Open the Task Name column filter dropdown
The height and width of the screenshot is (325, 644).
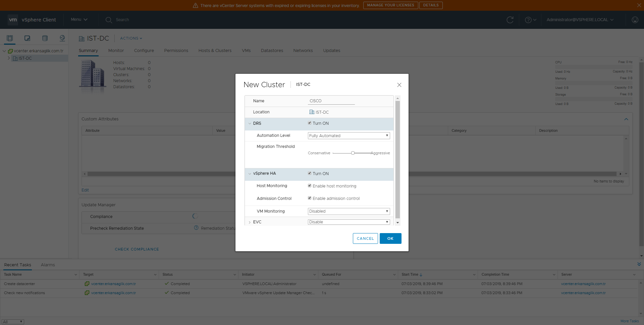75,275
